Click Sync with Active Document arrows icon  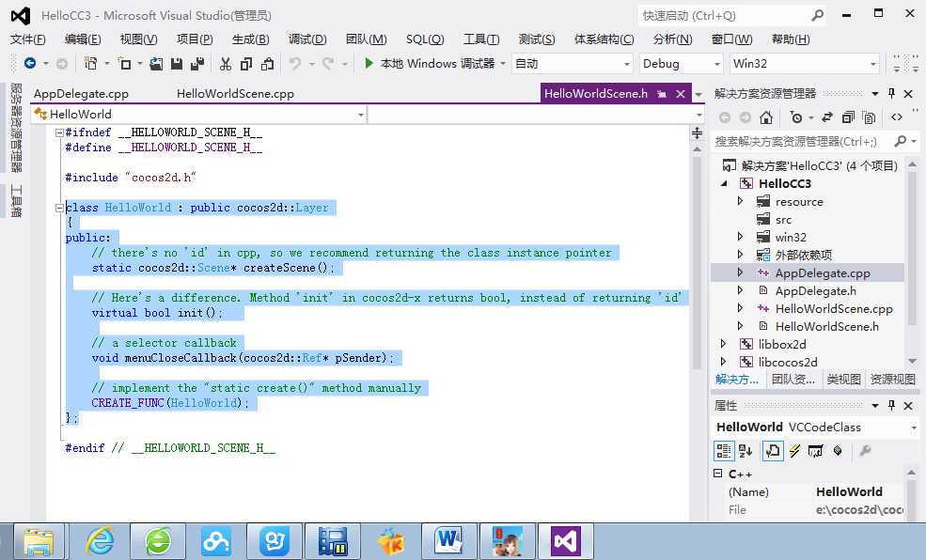826,117
